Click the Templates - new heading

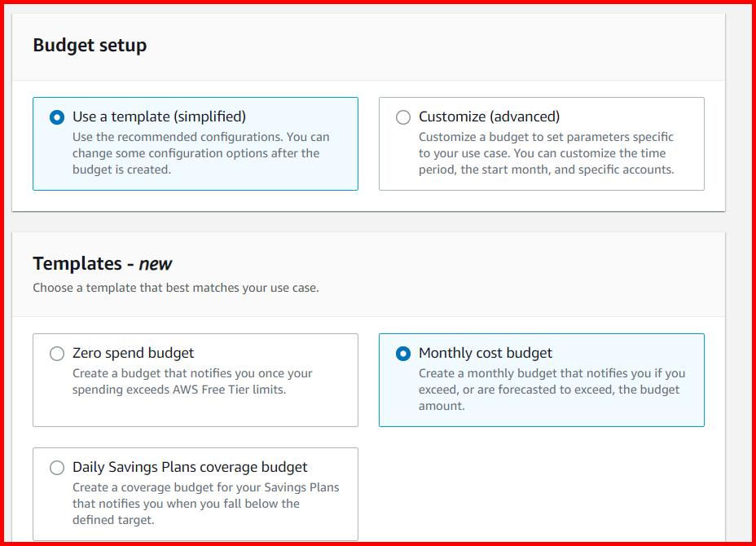click(102, 263)
